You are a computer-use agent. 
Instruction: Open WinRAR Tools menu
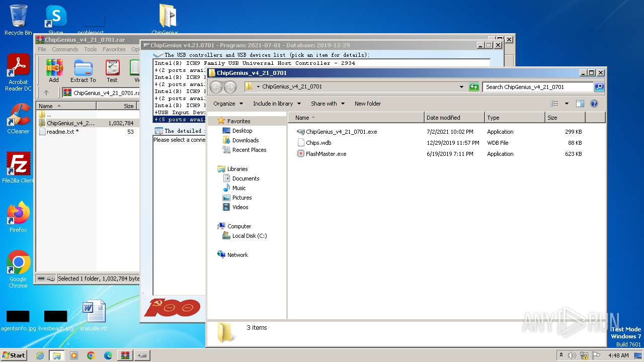[x=91, y=49]
